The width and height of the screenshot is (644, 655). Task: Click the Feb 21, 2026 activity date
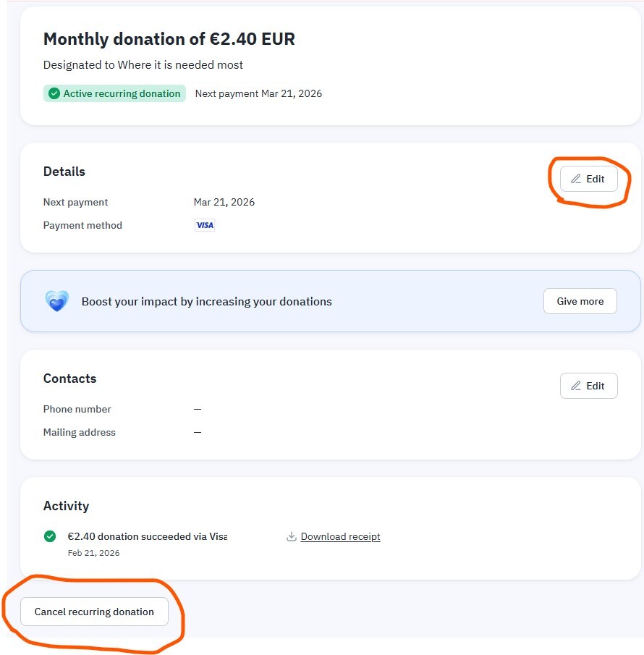(94, 553)
